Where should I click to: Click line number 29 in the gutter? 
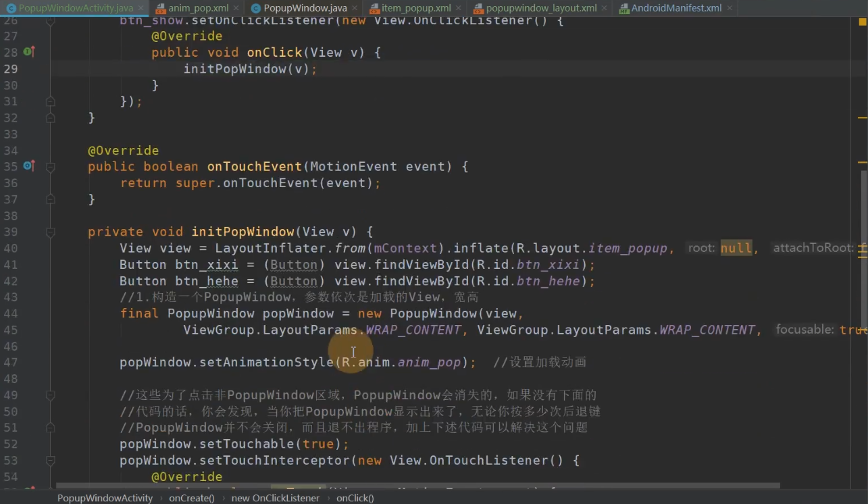[x=11, y=69]
